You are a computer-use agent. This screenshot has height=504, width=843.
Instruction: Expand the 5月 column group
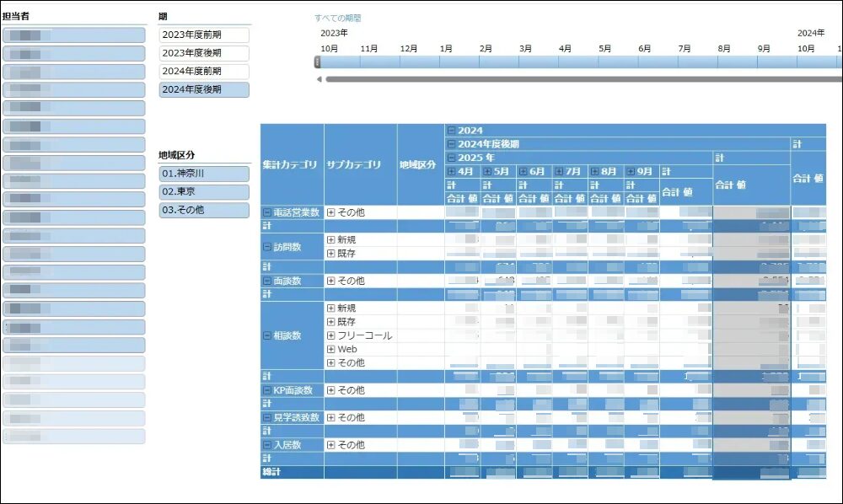tap(486, 169)
